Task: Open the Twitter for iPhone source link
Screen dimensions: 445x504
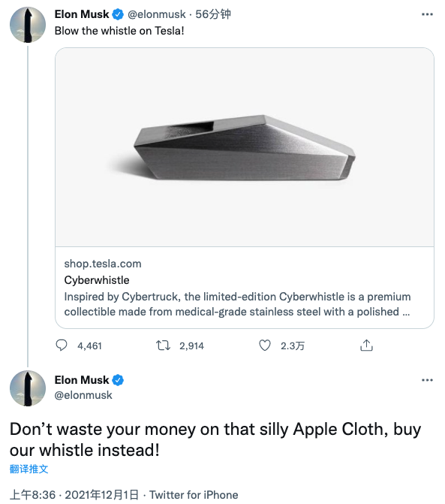Action: pos(194,495)
